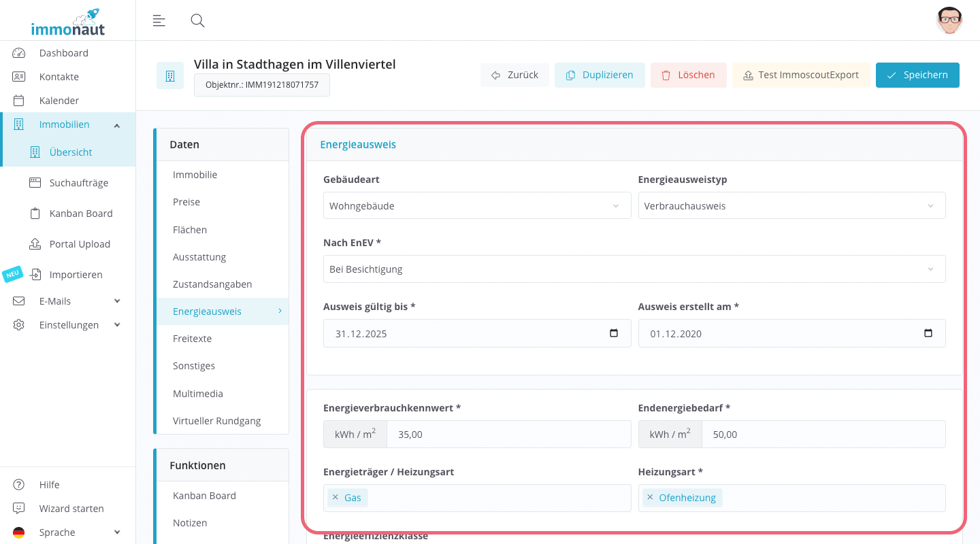Click the Ausweis gültig bis date field
Viewport: 980px width, 544px height.
coord(477,333)
